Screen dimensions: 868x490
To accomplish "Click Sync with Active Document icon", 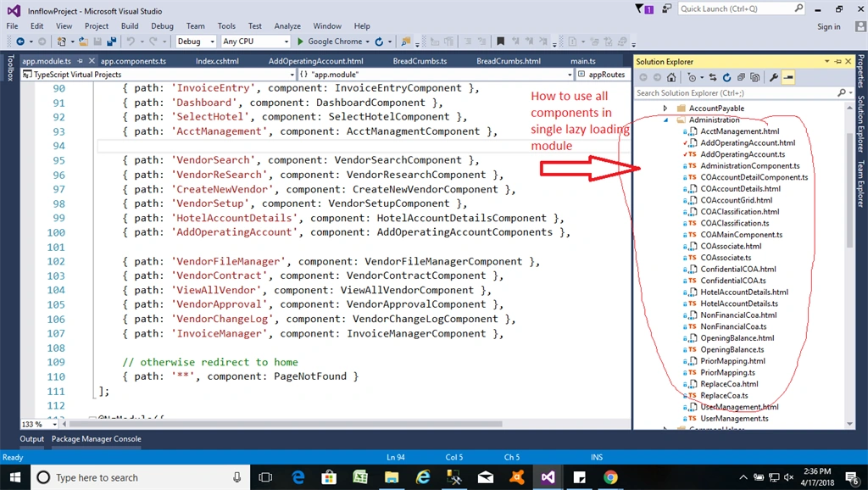I will tap(713, 77).
